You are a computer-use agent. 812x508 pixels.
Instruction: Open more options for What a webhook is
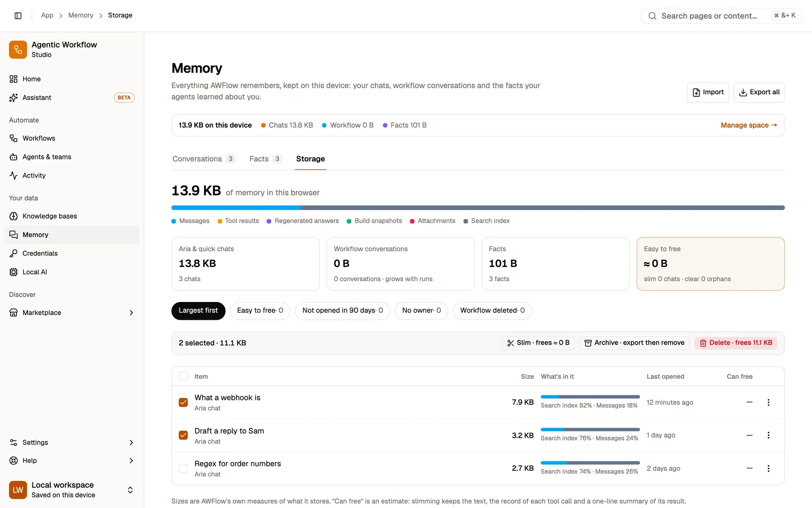[768, 402]
